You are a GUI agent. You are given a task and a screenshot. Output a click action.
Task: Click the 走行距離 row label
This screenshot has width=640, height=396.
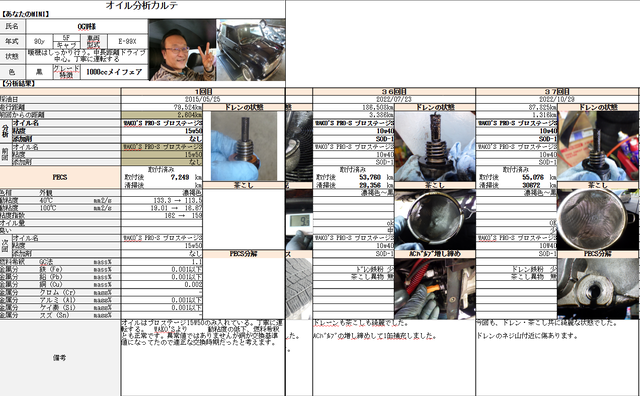[x=60, y=107]
